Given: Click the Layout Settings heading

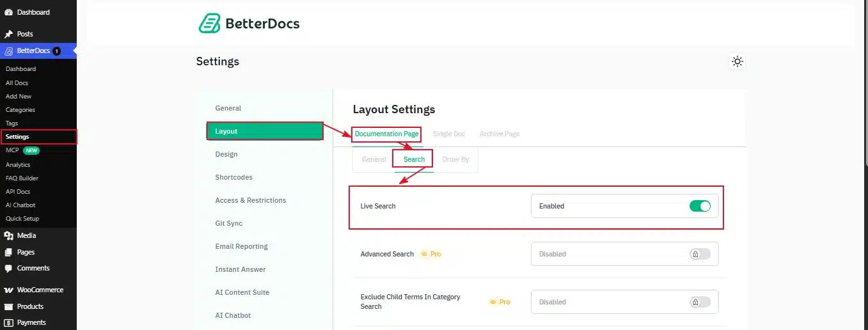Looking at the screenshot, I should [x=394, y=109].
